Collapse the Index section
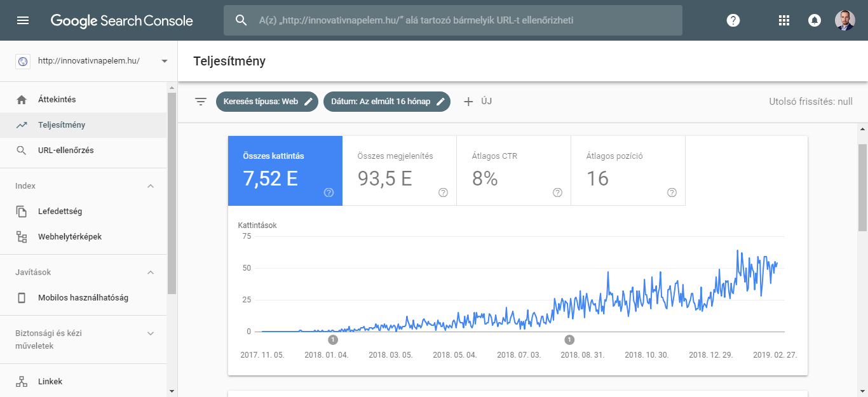Screen dimensions: 868x397 tap(151, 186)
